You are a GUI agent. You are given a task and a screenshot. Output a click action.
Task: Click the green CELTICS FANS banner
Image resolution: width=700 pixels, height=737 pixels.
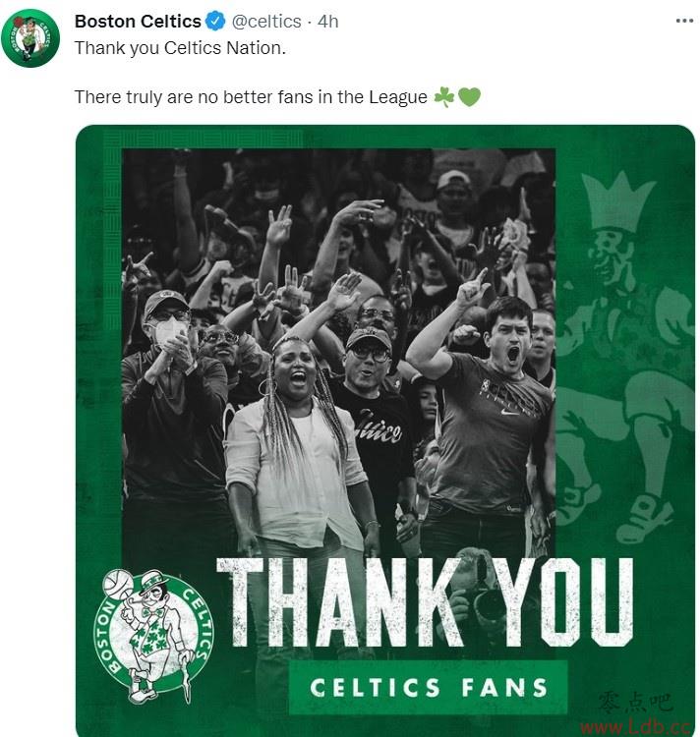(x=428, y=687)
